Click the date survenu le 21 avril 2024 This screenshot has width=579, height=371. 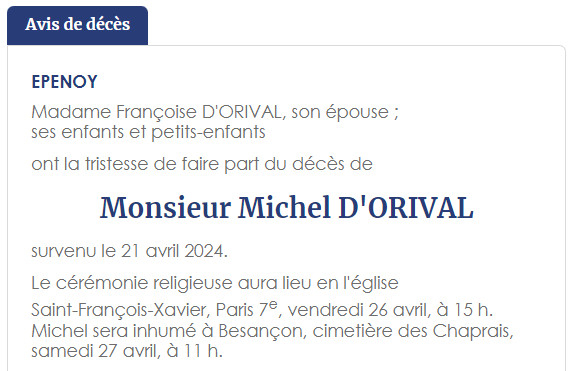click(130, 251)
